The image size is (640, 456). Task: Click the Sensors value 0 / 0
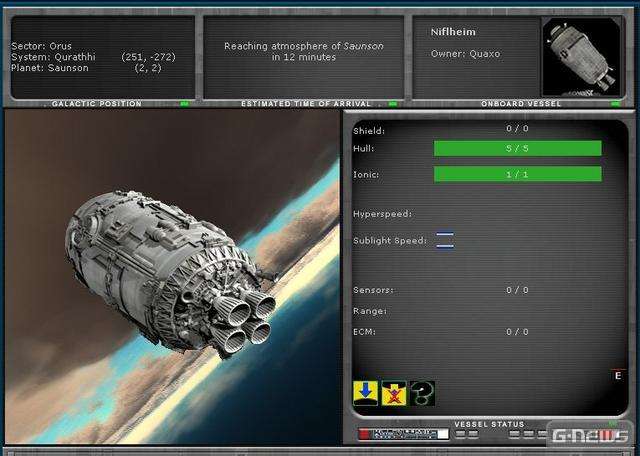pos(517,290)
